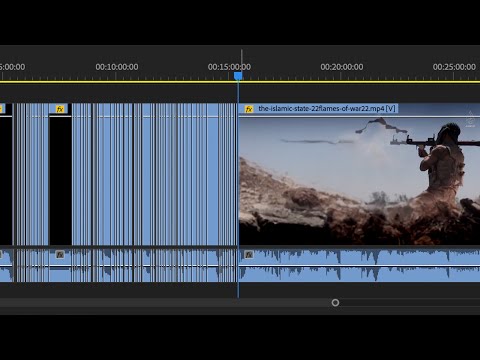
Task: Select the black video clip under the yellow fx badge
Action: point(60,181)
